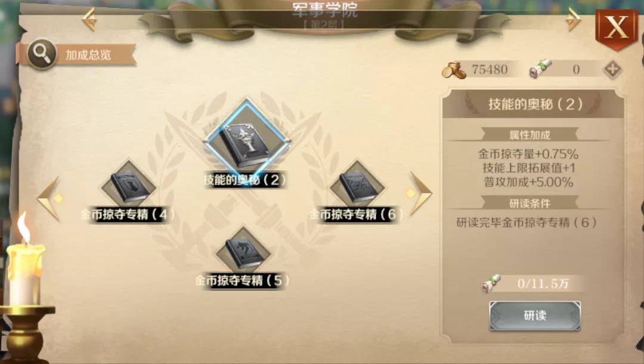This screenshot has width=644, height=364.
Task: Go to next research page arrow
Action: 420,193
